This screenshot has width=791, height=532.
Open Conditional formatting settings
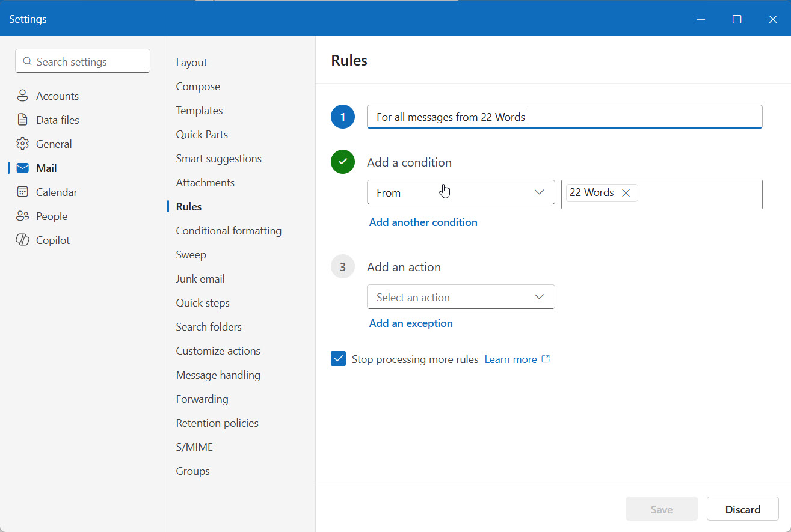[229, 231]
